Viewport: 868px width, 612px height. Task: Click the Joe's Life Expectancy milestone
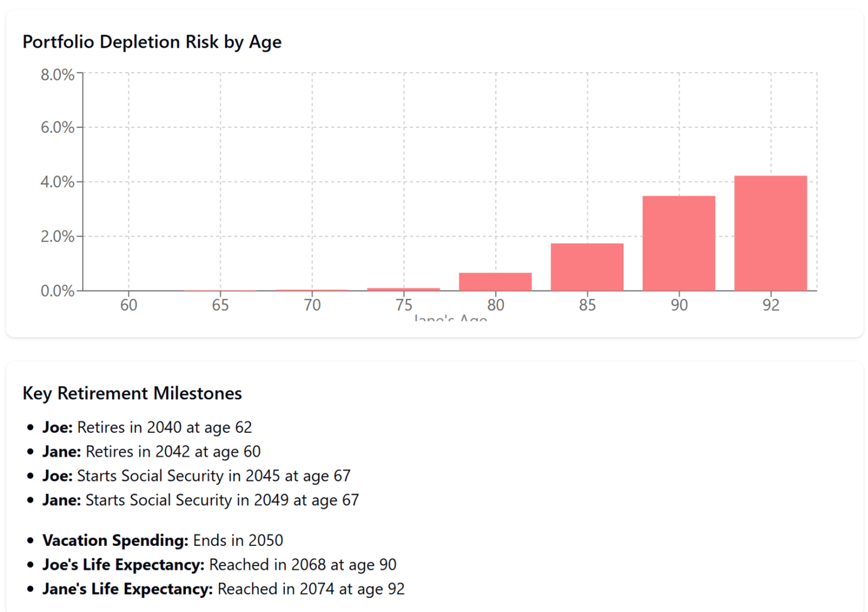(x=219, y=565)
